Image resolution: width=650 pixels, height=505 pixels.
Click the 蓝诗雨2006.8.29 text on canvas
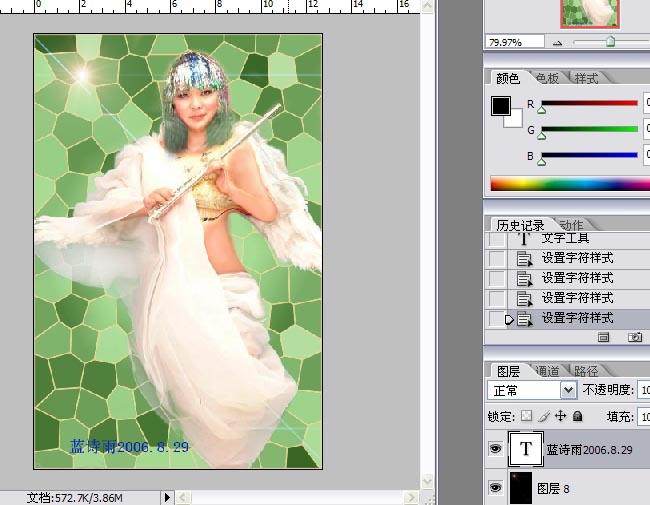tap(129, 447)
